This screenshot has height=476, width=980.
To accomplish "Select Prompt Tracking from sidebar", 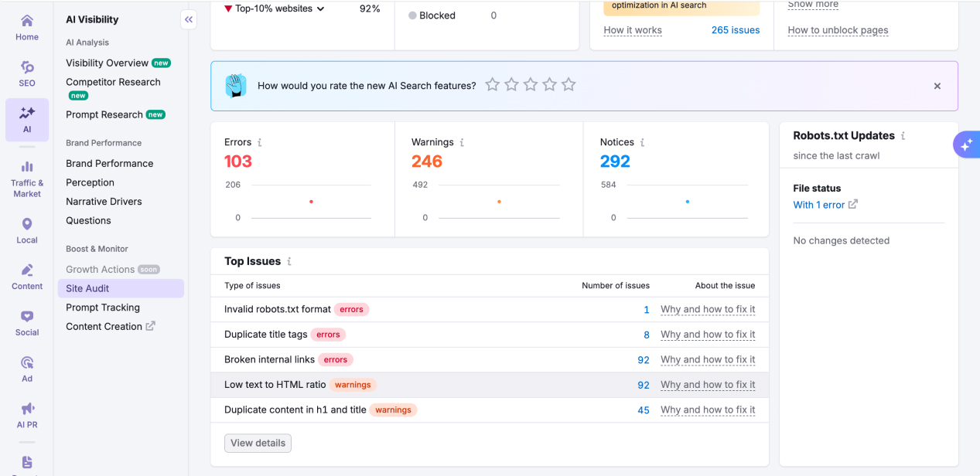I will pos(103,308).
